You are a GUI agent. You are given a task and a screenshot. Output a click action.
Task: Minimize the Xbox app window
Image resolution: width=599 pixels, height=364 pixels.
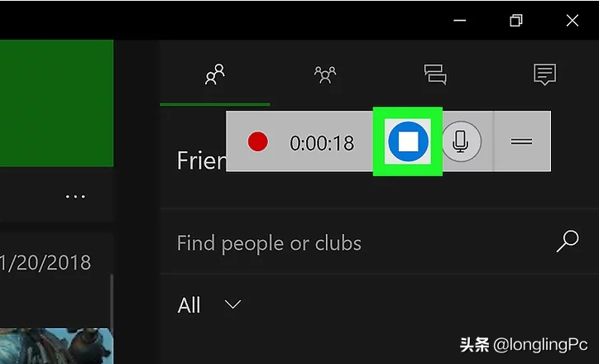point(459,20)
